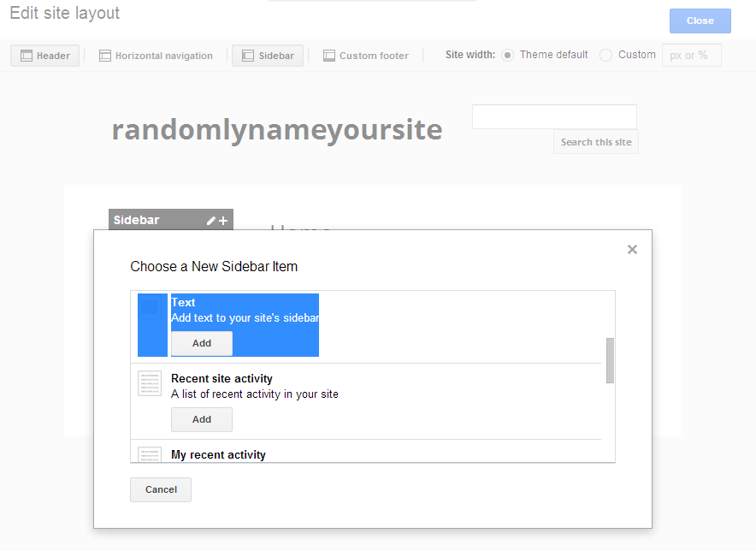Select the Text item thumbnail icon
The height and width of the screenshot is (551, 756).
tap(150, 308)
